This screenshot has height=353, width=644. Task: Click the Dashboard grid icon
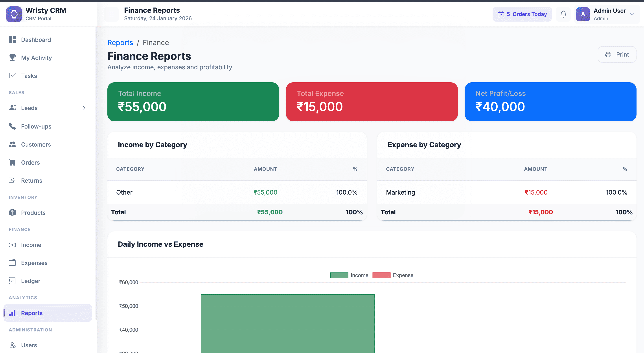(12, 39)
